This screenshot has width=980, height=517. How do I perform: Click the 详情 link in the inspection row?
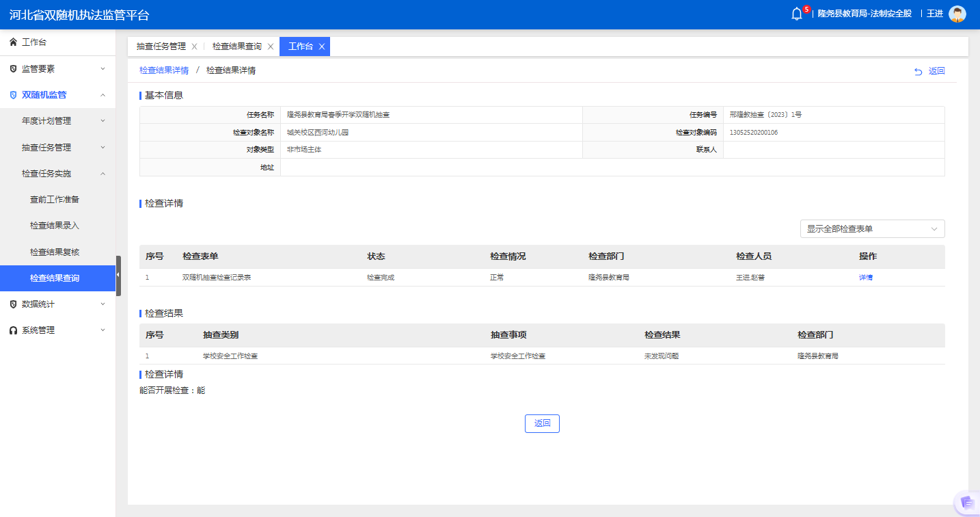coord(865,278)
